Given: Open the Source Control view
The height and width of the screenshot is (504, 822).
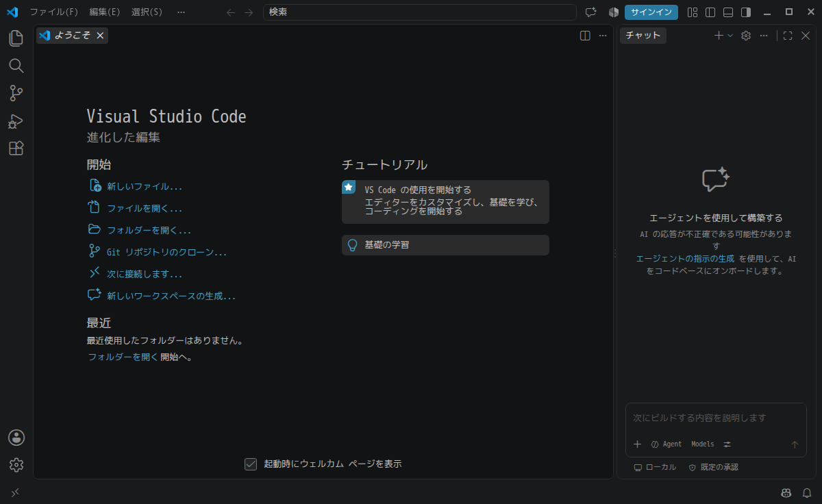Looking at the screenshot, I should pos(16,93).
